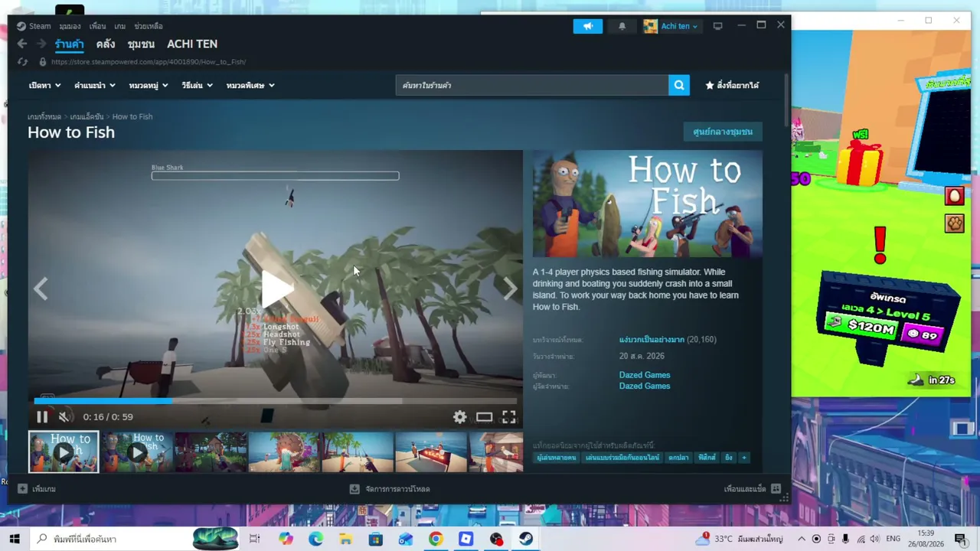Switch to the ร้านค้า tab
Viewport: 980px width, 551px height.
point(69,44)
